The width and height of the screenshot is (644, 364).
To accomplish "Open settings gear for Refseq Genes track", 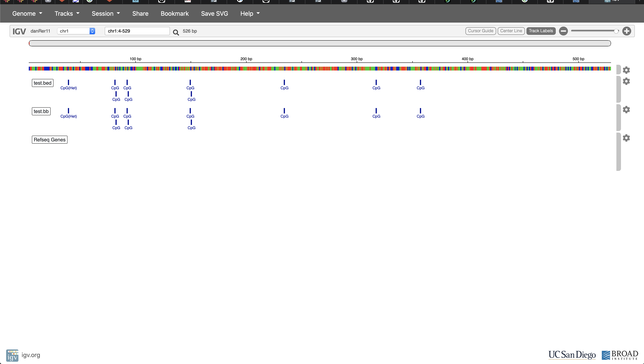I will (627, 138).
